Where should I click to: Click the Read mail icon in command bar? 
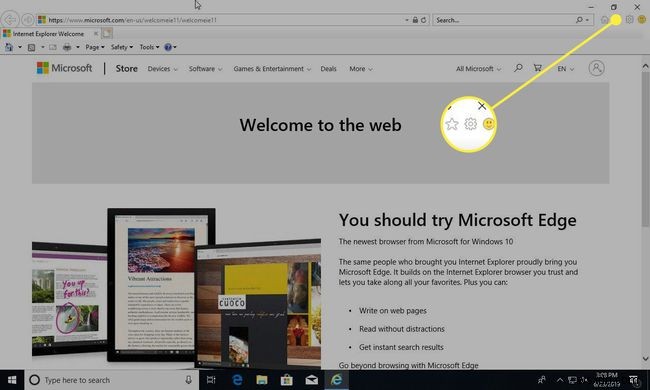point(53,47)
